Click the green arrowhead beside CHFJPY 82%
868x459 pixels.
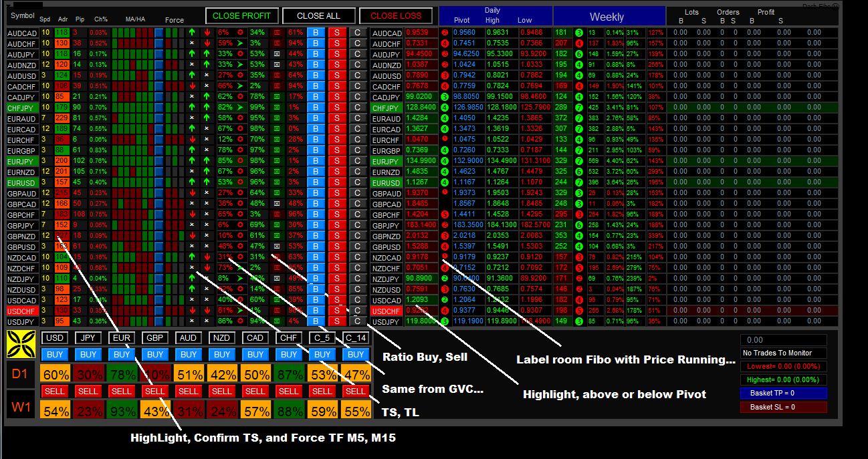(x=239, y=108)
